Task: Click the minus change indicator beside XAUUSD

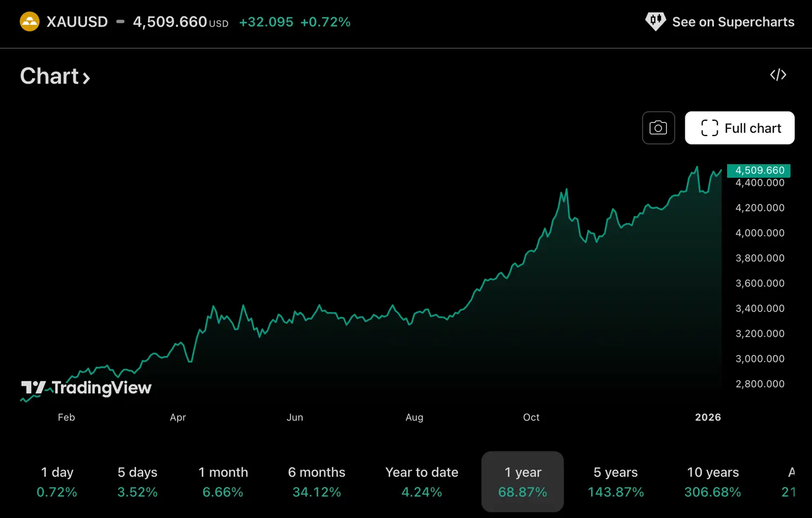Action: [120, 22]
